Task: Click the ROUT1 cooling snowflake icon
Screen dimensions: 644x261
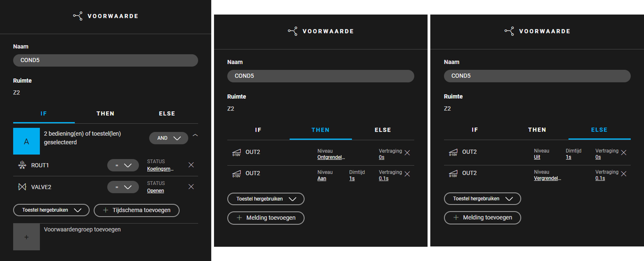Action: pyautogui.click(x=22, y=165)
